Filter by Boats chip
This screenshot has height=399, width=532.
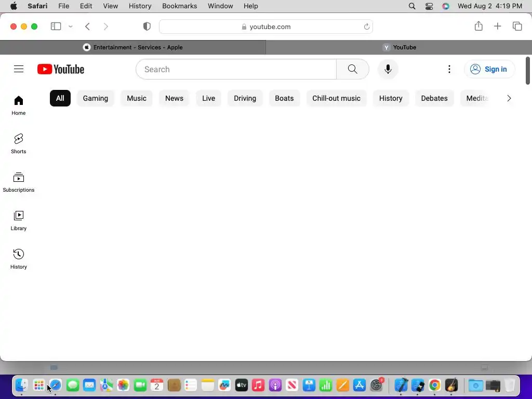[284, 98]
